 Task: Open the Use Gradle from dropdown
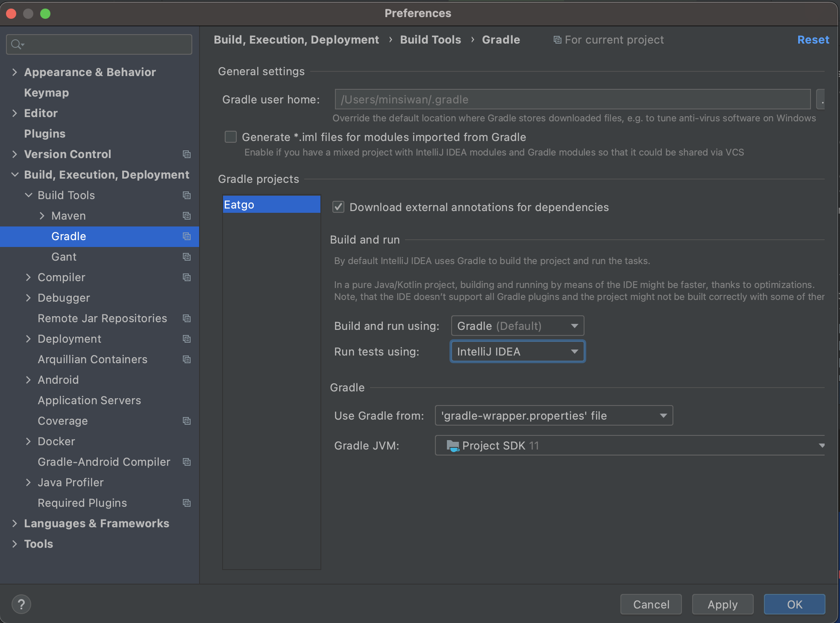[554, 416]
